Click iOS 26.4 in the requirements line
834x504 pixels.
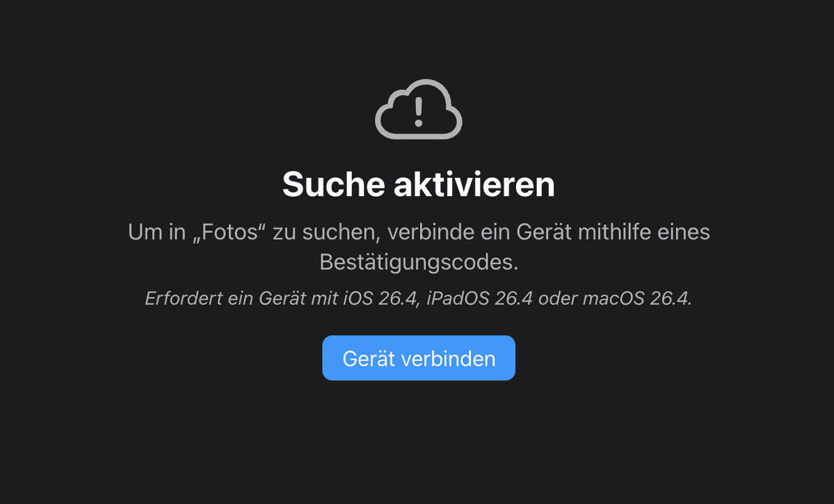click(x=381, y=298)
